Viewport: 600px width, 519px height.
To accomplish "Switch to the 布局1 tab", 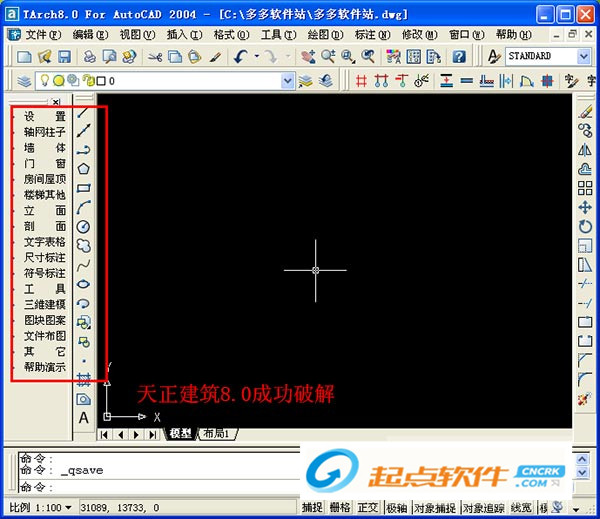I will [216, 434].
